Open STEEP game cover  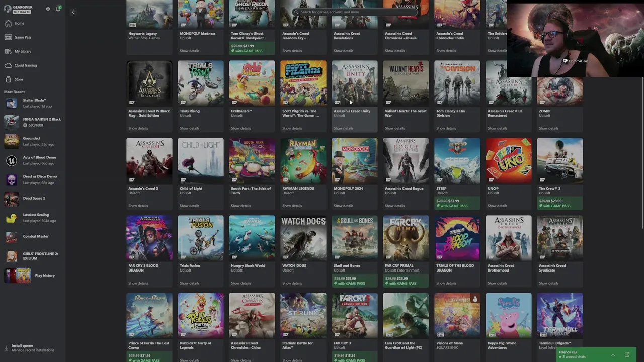pos(457,161)
